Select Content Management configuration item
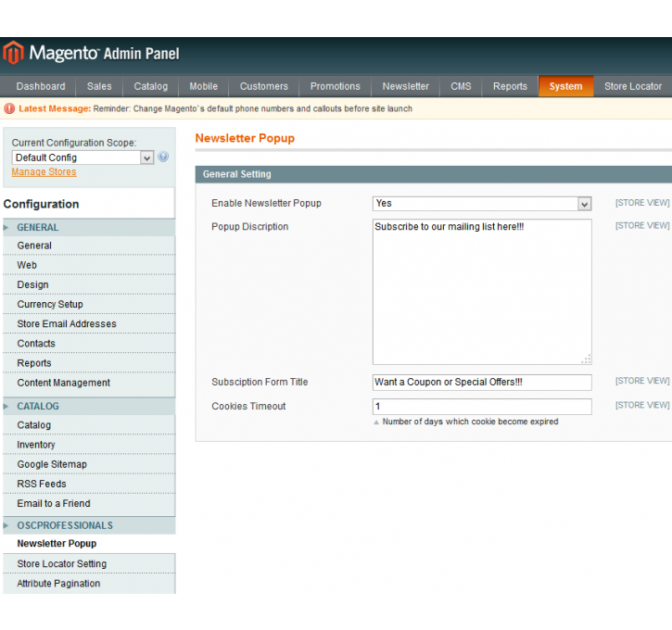The width and height of the screenshot is (672, 630). tap(89, 383)
